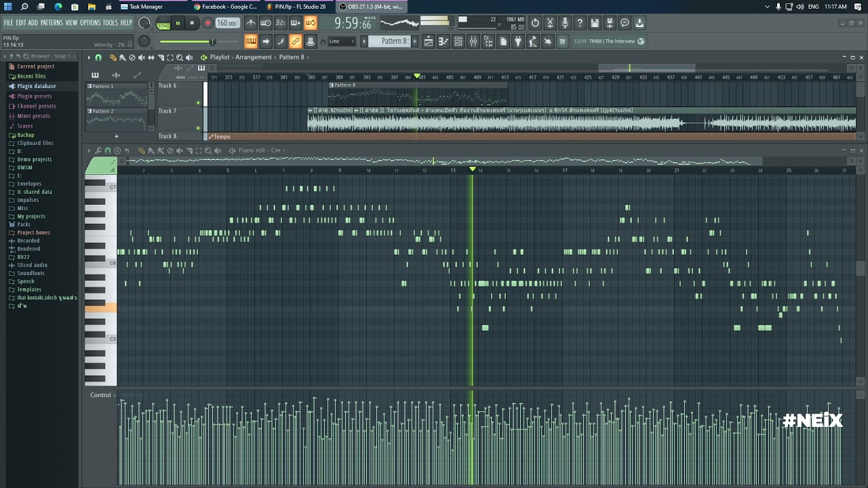Expand the Plugin database folder
868x488 pixels.
(x=36, y=86)
